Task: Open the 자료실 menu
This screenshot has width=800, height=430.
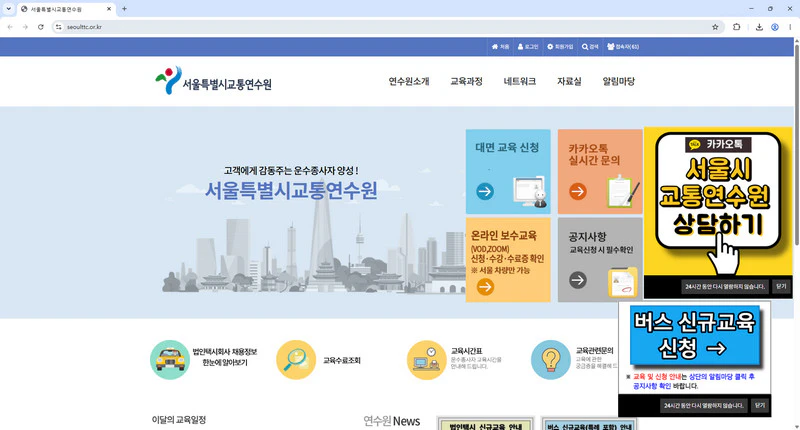Action: (x=569, y=81)
